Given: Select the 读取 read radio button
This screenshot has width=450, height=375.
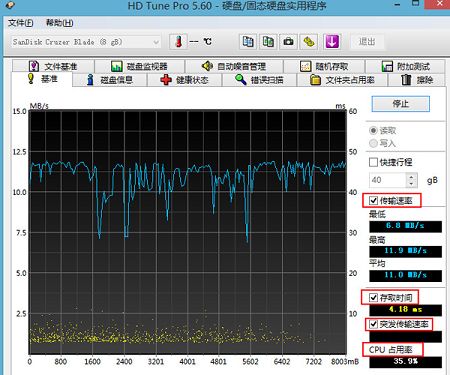Looking at the screenshot, I should point(373,130).
